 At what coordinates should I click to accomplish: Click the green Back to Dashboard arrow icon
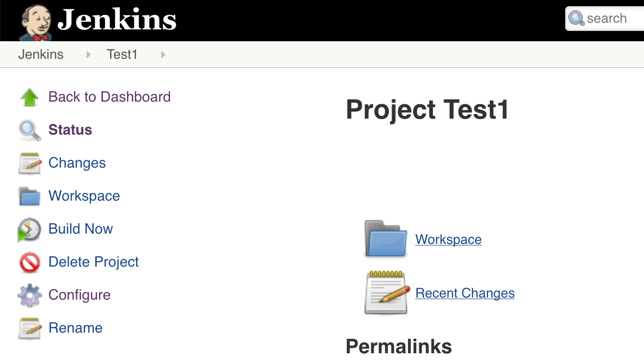(x=29, y=97)
